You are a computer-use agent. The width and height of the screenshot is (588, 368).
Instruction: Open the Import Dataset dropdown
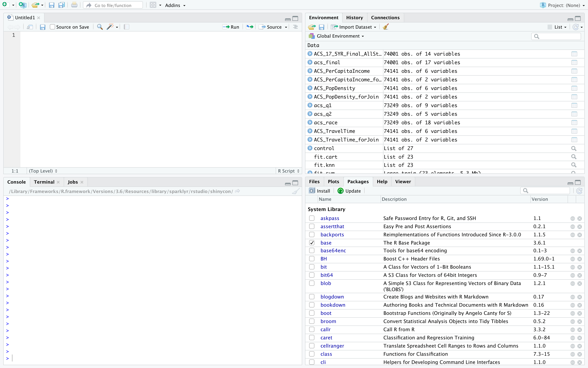tap(354, 27)
